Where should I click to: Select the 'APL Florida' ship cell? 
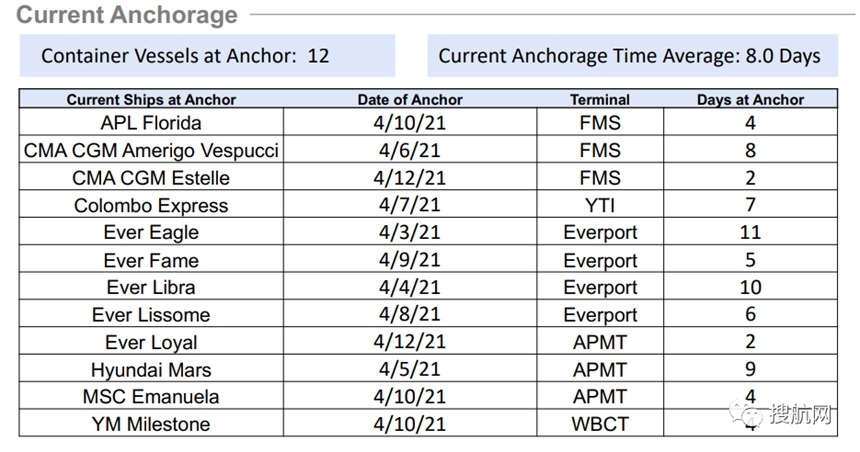click(151, 122)
